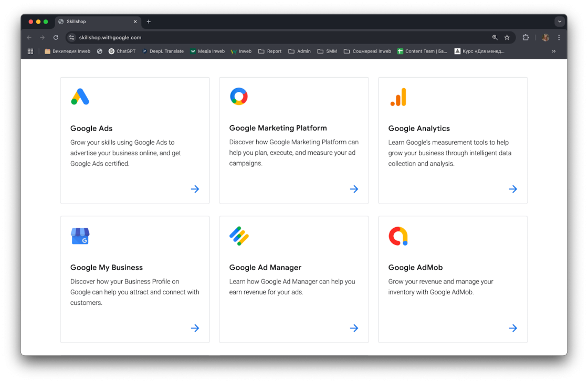Image resolution: width=588 pixels, height=383 pixels.
Task: Open the Report bookmarks folder
Action: 270,51
